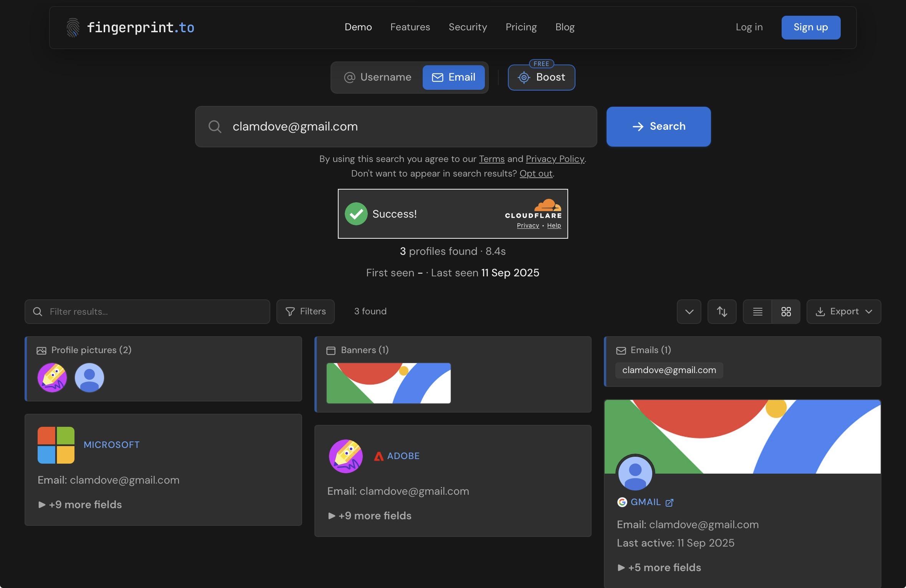This screenshot has height=588, width=906.
Task: Click the '3 found' results count
Action: (370, 311)
